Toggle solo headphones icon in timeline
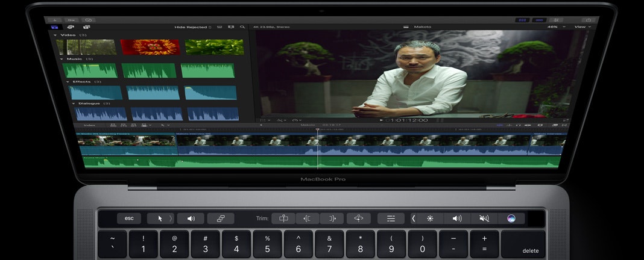The height and width of the screenshot is (260, 644). pos(519,125)
